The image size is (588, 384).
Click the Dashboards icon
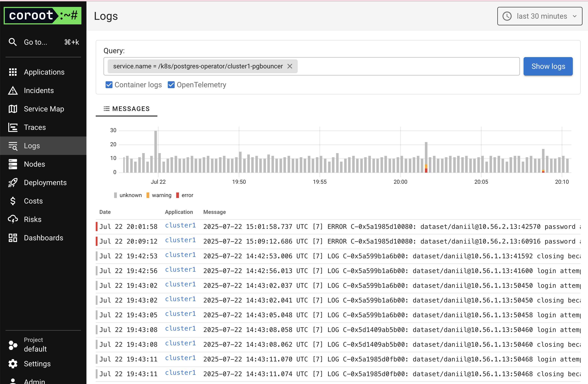(x=13, y=238)
